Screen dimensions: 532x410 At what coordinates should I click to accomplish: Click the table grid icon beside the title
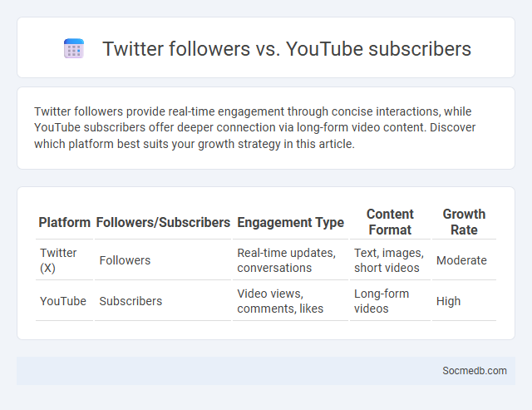[x=74, y=48]
